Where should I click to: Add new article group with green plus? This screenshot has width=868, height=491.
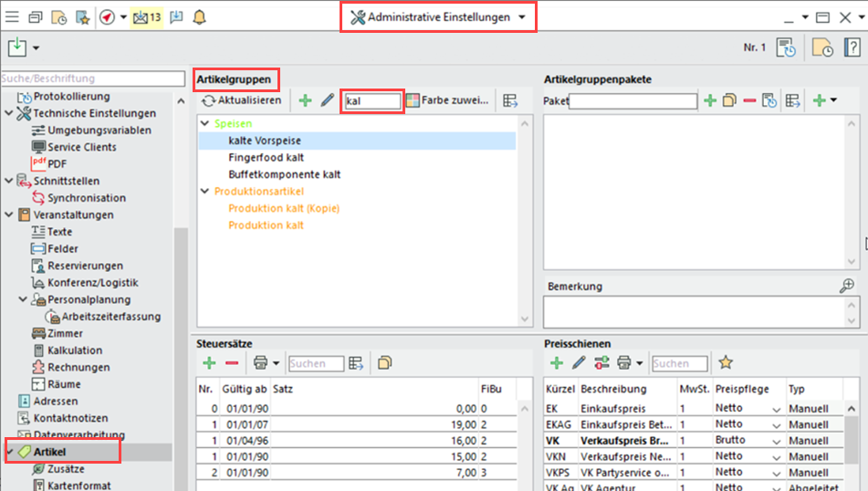point(305,100)
